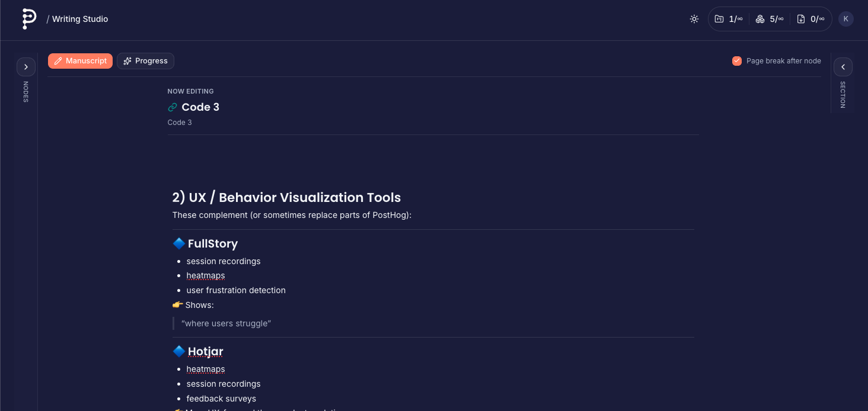This screenshot has height=411, width=868.
Task: Toggle light mode with the sun icon
Action: [x=694, y=19]
